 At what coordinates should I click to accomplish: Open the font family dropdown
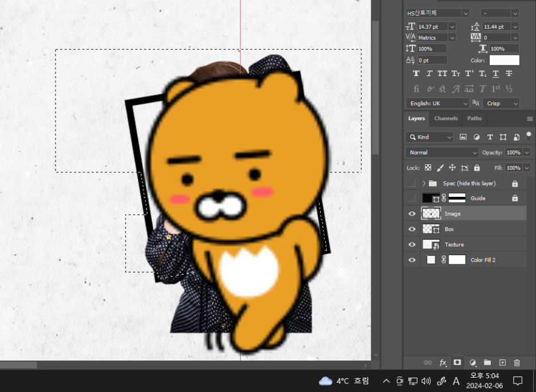pyautogui.click(x=466, y=13)
